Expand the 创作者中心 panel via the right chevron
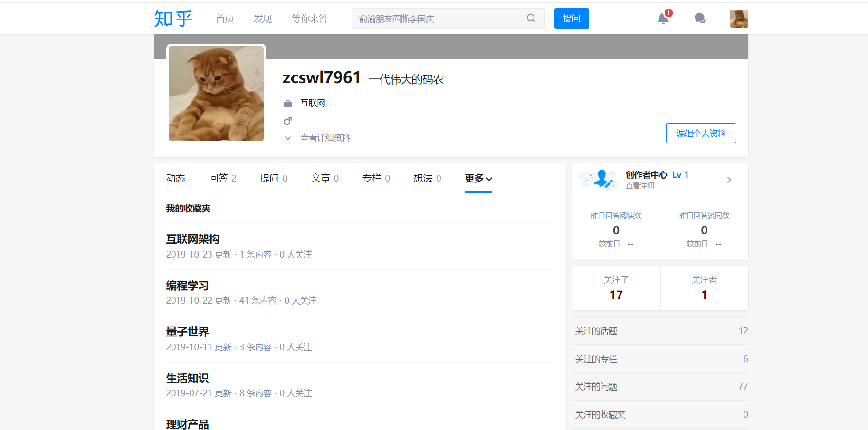This screenshot has height=430, width=868. pos(729,180)
